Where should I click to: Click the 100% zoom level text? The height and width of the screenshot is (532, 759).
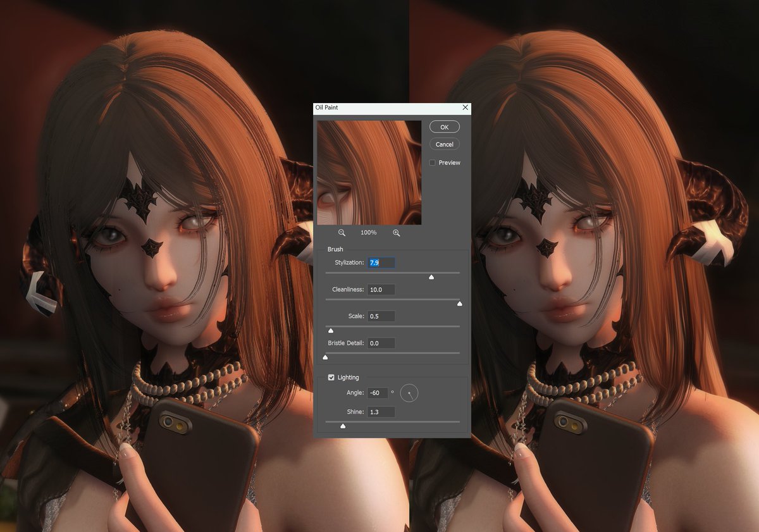(369, 233)
